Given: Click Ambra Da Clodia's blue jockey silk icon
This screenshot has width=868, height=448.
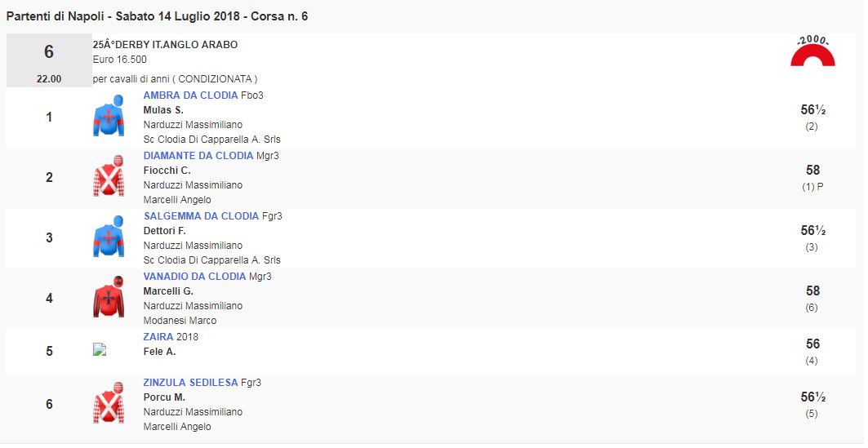Looking at the screenshot, I should [109, 117].
